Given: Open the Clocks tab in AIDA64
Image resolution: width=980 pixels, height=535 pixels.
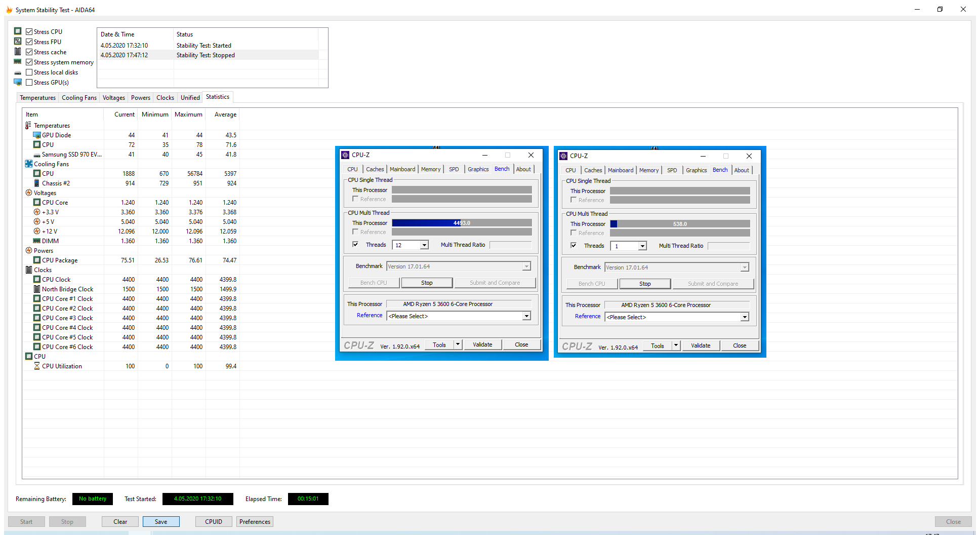Looking at the screenshot, I should tap(165, 98).
